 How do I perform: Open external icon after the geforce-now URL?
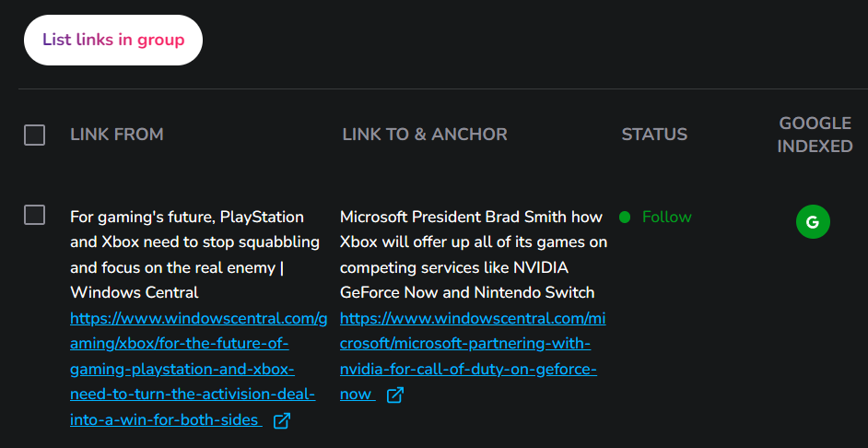(395, 395)
